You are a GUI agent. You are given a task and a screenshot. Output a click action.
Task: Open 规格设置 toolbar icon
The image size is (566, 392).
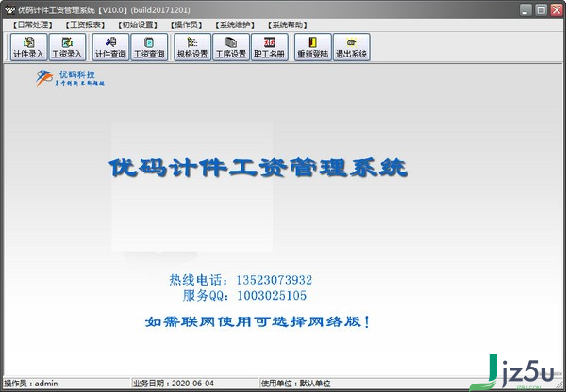192,47
